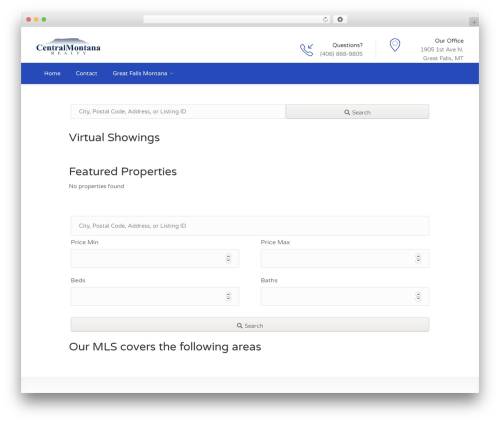Click the green maximize window dot

click(44, 19)
